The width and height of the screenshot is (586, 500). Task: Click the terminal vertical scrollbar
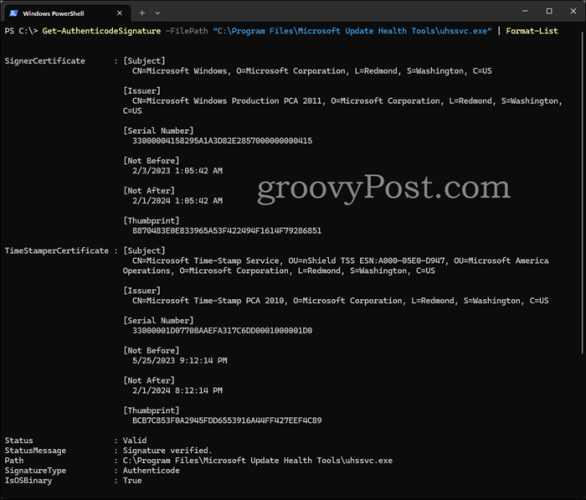point(583,192)
